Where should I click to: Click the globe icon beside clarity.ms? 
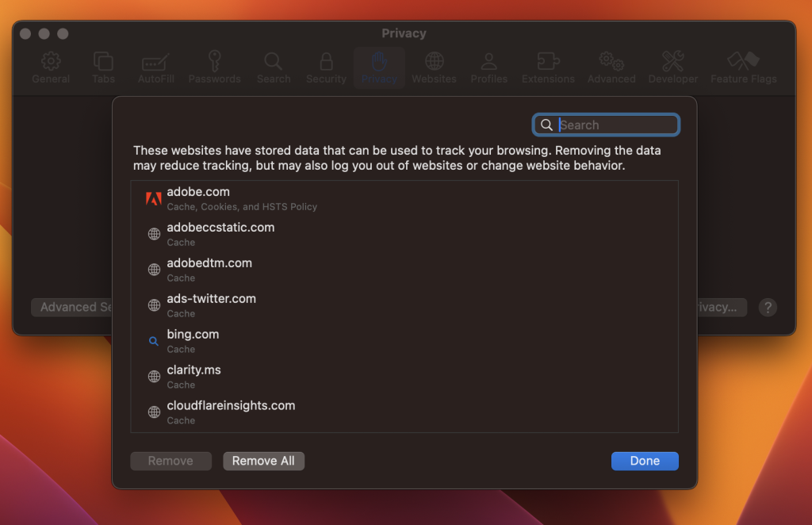tap(154, 377)
